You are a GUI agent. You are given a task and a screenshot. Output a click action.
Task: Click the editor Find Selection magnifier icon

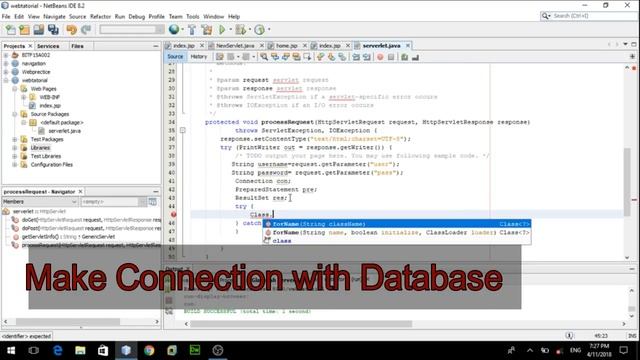(264, 57)
